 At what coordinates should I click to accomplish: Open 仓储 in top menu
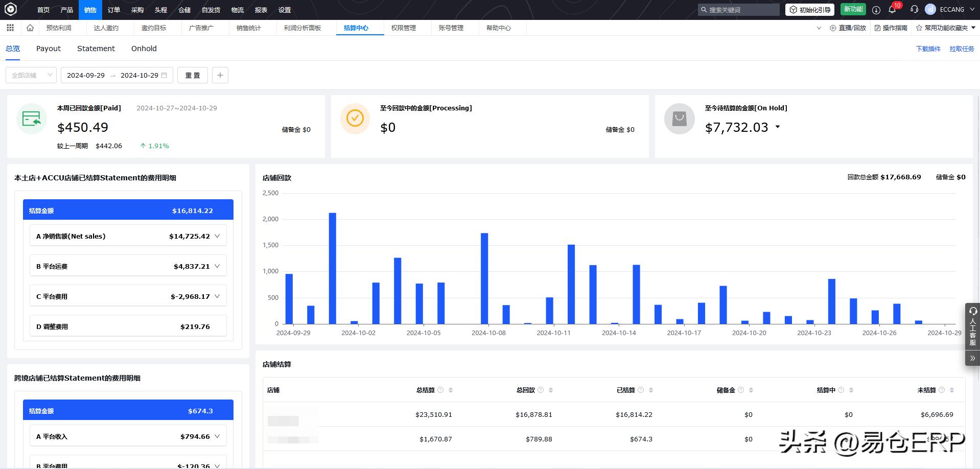click(184, 10)
